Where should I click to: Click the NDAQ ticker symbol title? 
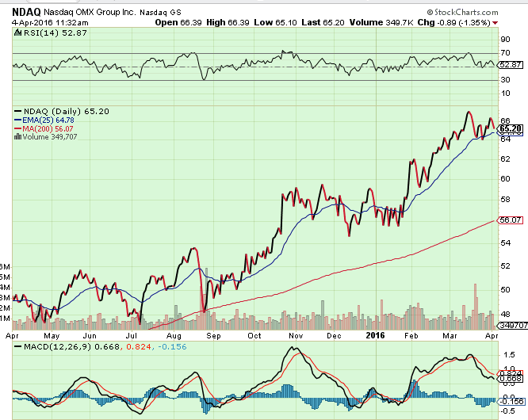coord(21,12)
